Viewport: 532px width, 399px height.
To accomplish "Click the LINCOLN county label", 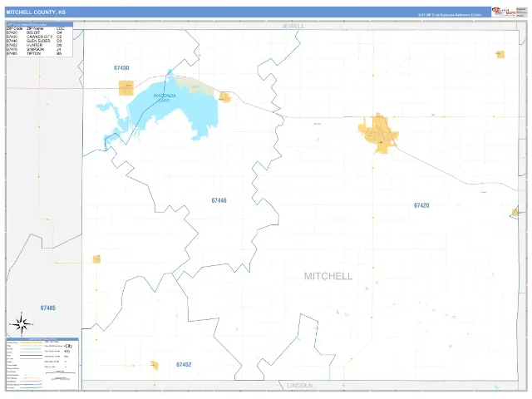I will pos(299,386).
